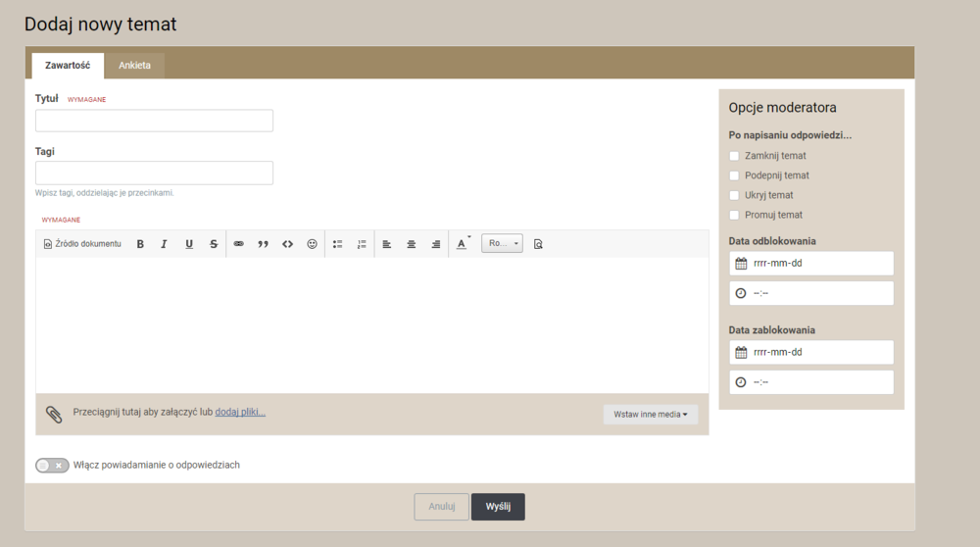Check the 'Zamknij temat' checkbox
The image size is (980, 547).
(x=734, y=156)
